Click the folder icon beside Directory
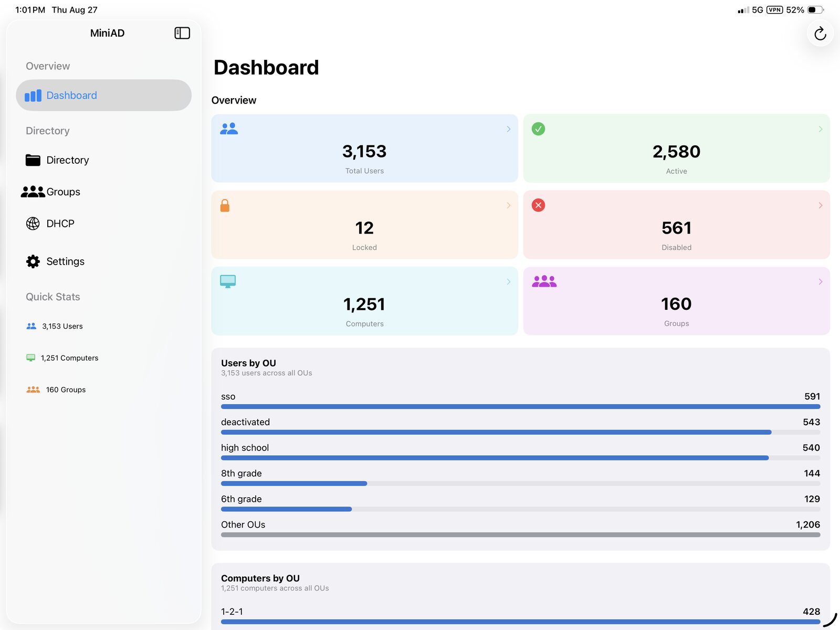The width and height of the screenshot is (840, 630). click(x=33, y=160)
